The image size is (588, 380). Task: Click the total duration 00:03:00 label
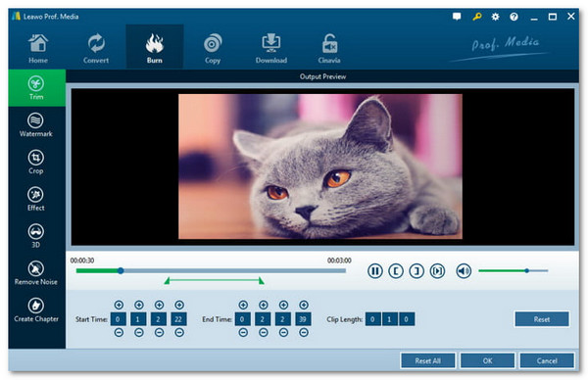[339, 261]
